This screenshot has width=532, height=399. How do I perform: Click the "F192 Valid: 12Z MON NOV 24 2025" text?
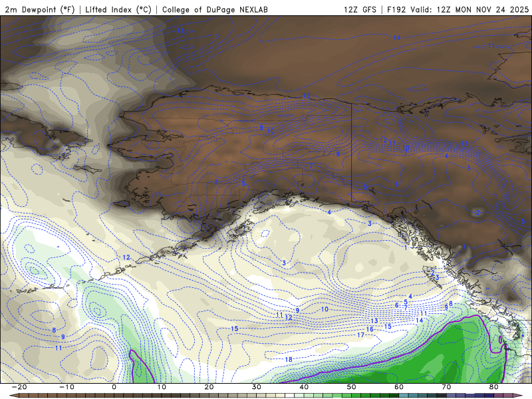coord(458,9)
